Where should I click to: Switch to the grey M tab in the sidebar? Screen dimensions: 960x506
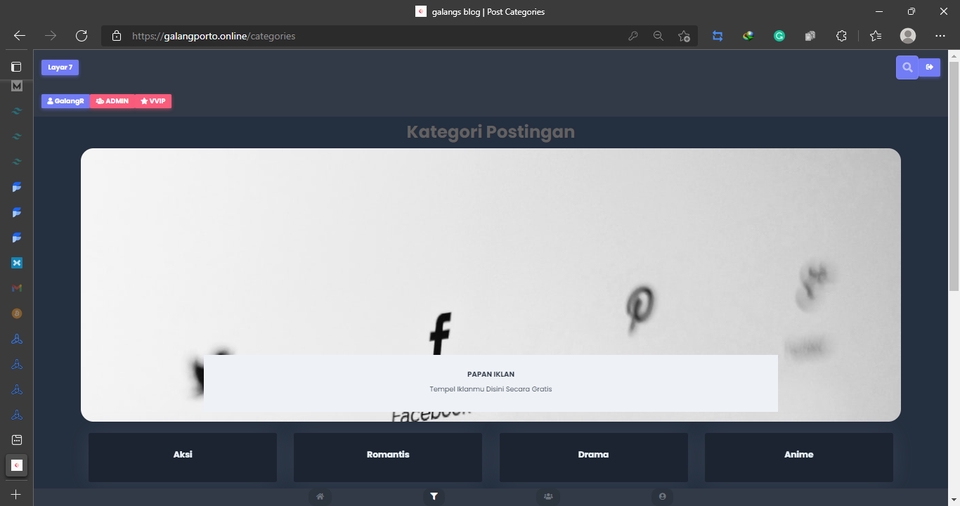point(17,86)
